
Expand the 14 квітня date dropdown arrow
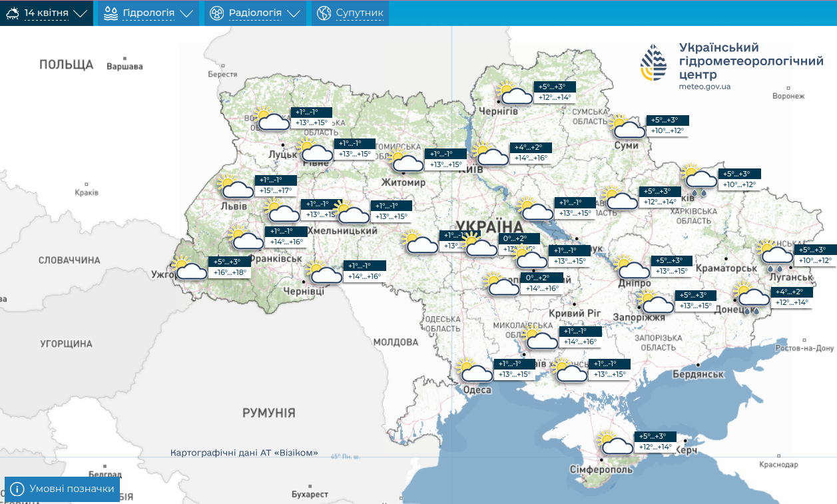[81, 13]
